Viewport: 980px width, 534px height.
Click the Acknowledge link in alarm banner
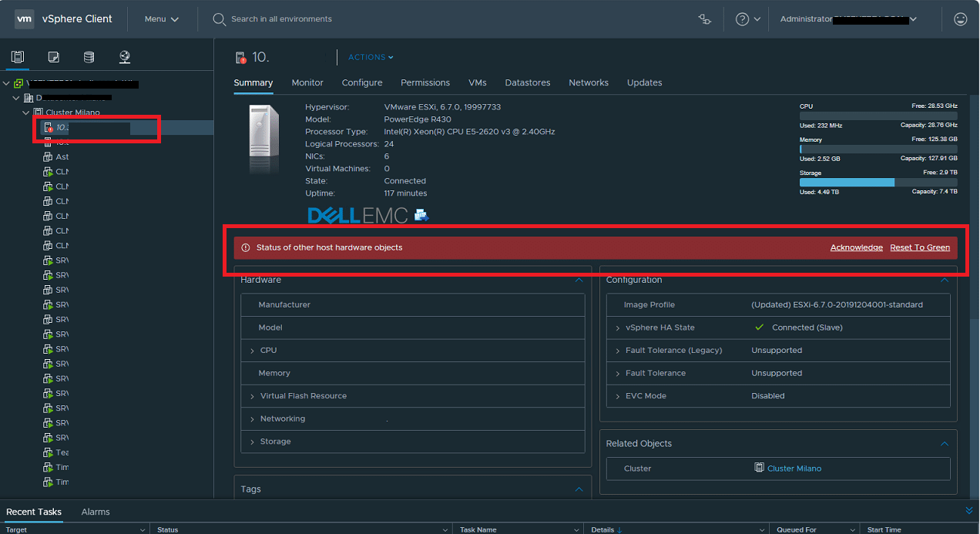click(x=857, y=247)
